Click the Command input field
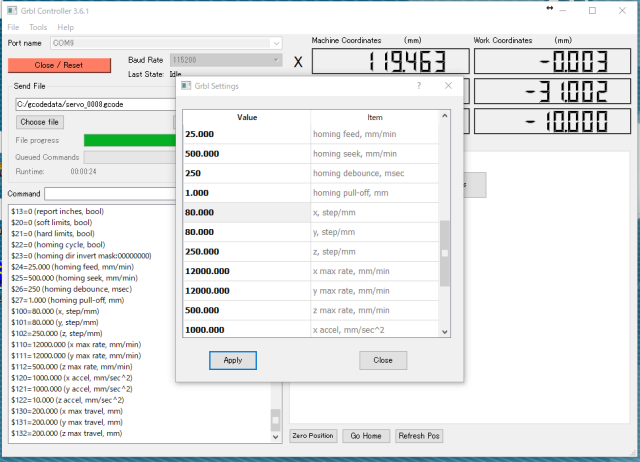Image resolution: width=640 pixels, height=462 pixels. pyautogui.click(x=110, y=194)
